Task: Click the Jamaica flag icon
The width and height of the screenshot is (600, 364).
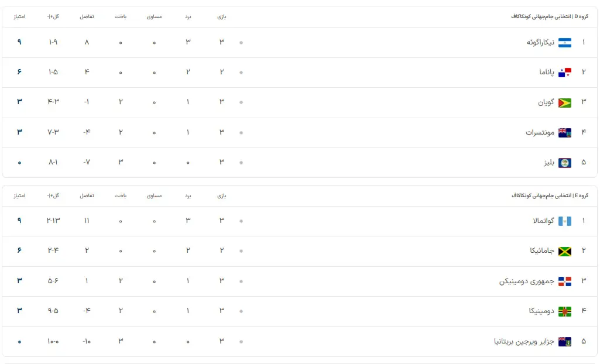Action: (x=564, y=251)
